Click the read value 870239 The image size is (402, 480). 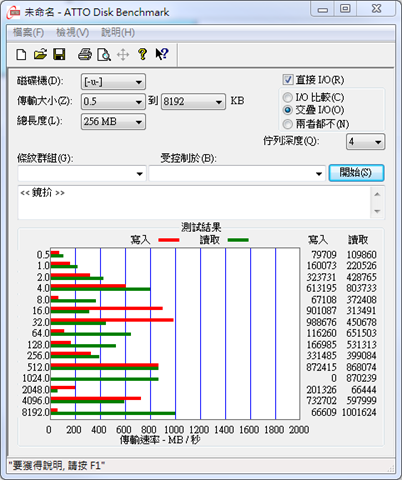(362, 378)
